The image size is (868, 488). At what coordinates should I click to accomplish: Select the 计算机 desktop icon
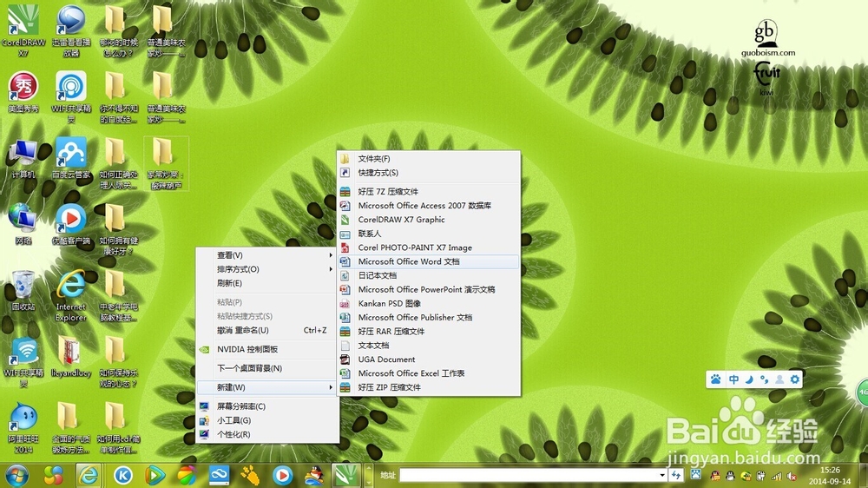tap(23, 159)
